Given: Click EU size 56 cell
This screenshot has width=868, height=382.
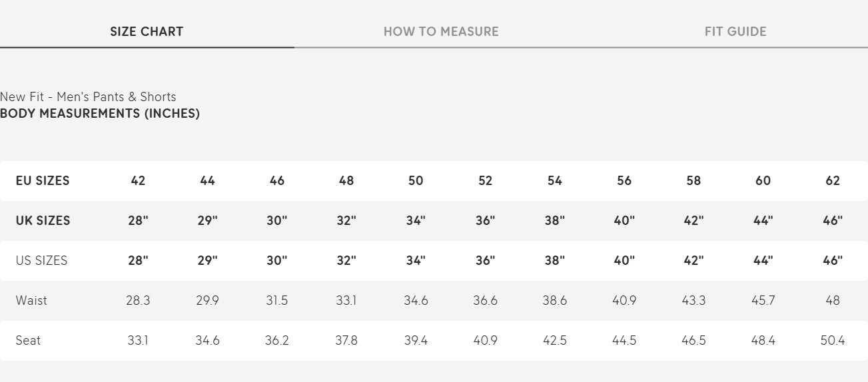Looking at the screenshot, I should (624, 180).
